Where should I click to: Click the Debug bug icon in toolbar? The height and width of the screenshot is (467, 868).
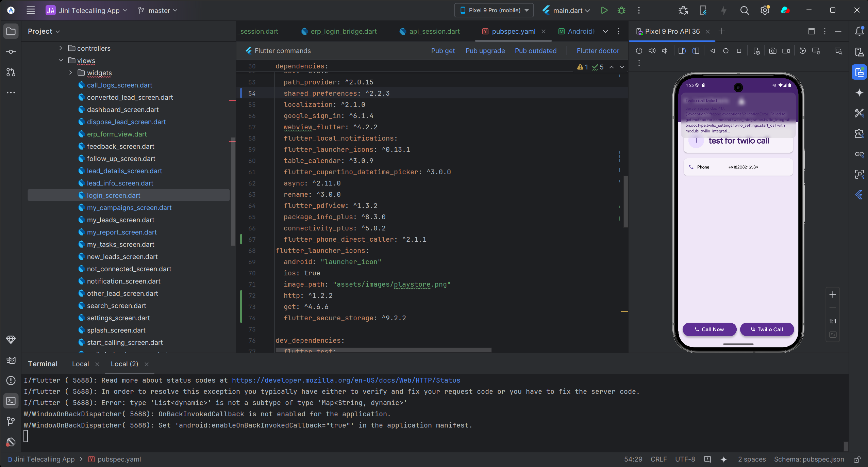pyautogui.click(x=621, y=10)
